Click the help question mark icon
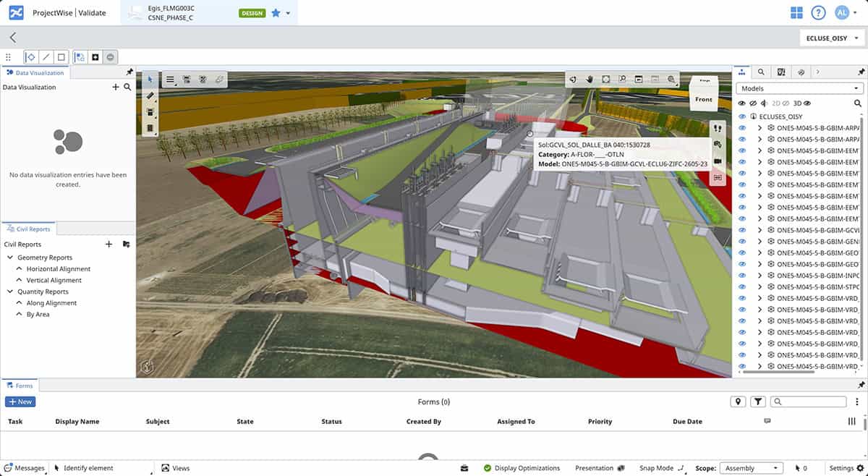The height and width of the screenshot is (476, 868). point(818,13)
